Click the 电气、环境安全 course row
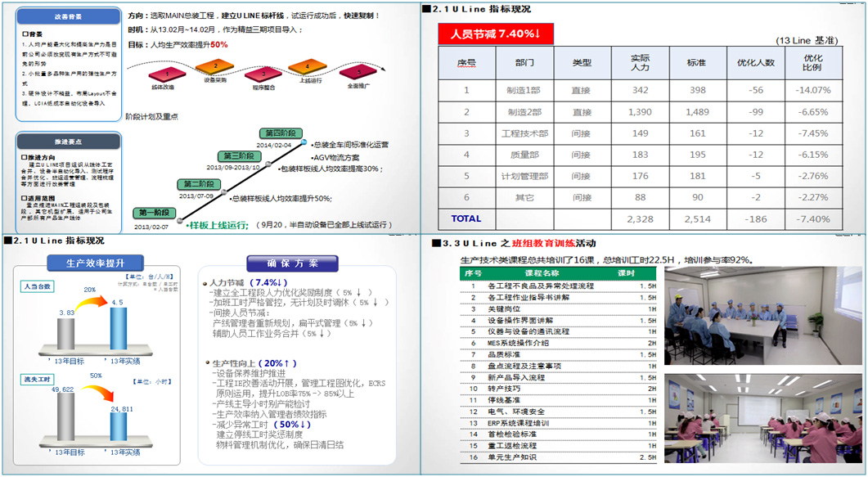This screenshot has width=868, height=477. tap(558, 412)
